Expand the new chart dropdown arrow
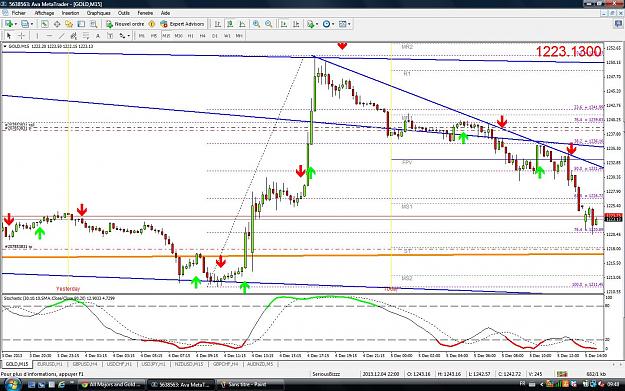Image resolution: width=625 pixels, height=391 pixels. pos(15,24)
